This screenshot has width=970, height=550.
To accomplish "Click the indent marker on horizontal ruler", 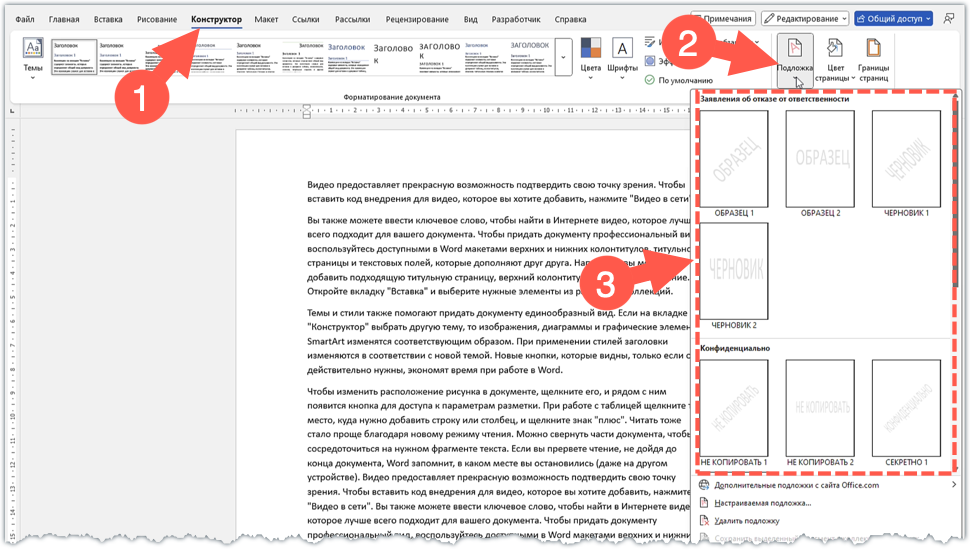I will pos(307,111).
